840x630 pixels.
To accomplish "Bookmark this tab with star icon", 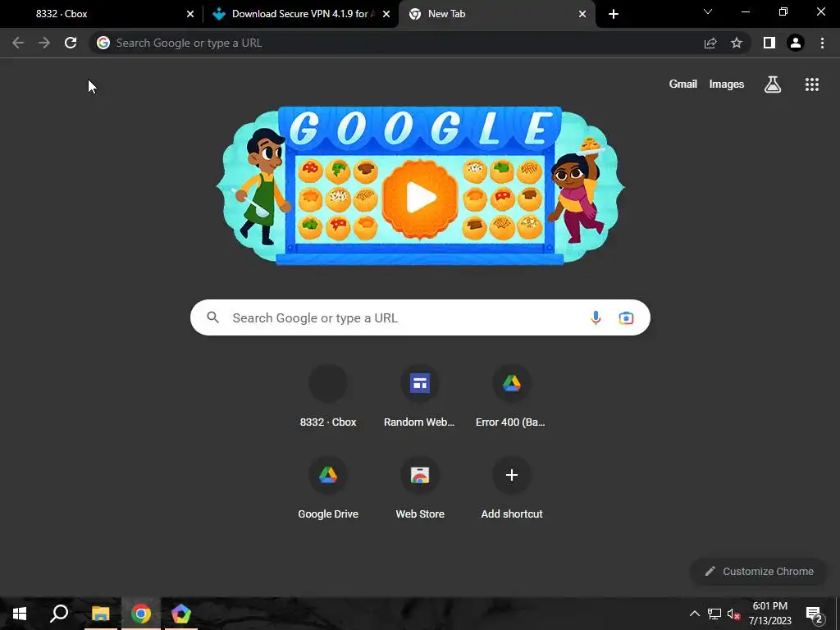I will click(737, 43).
